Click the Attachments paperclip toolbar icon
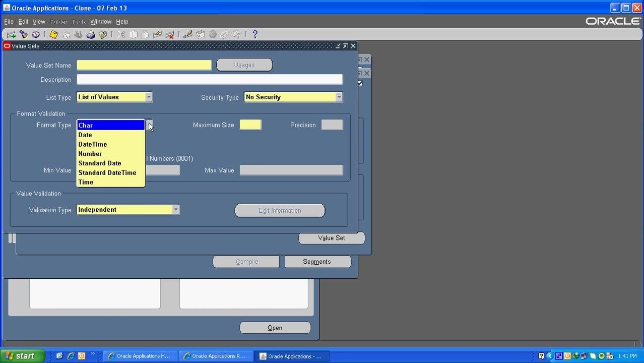The height and width of the screenshot is (363, 644). (x=224, y=35)
